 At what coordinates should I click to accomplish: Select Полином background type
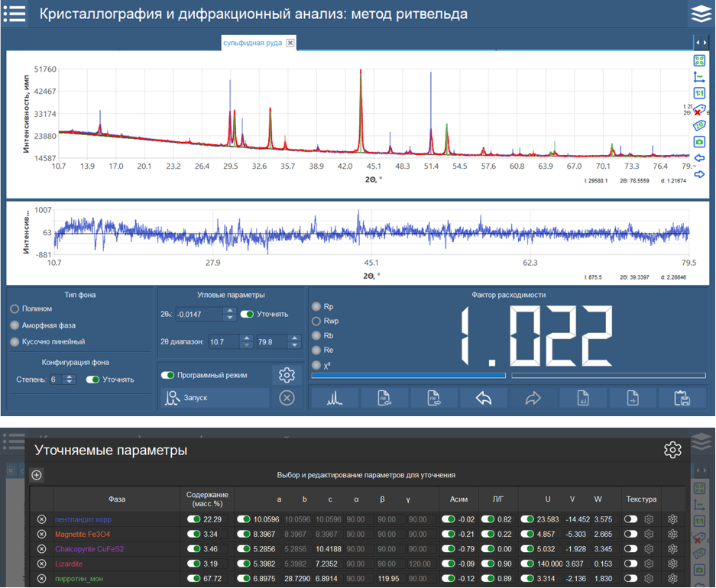coord(15,309)
